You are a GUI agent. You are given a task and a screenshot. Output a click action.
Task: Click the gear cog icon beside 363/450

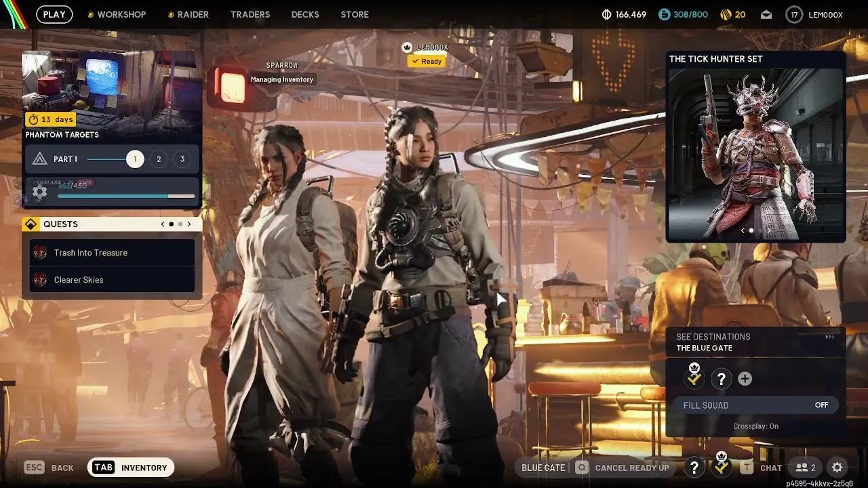[x=39, y=192]
